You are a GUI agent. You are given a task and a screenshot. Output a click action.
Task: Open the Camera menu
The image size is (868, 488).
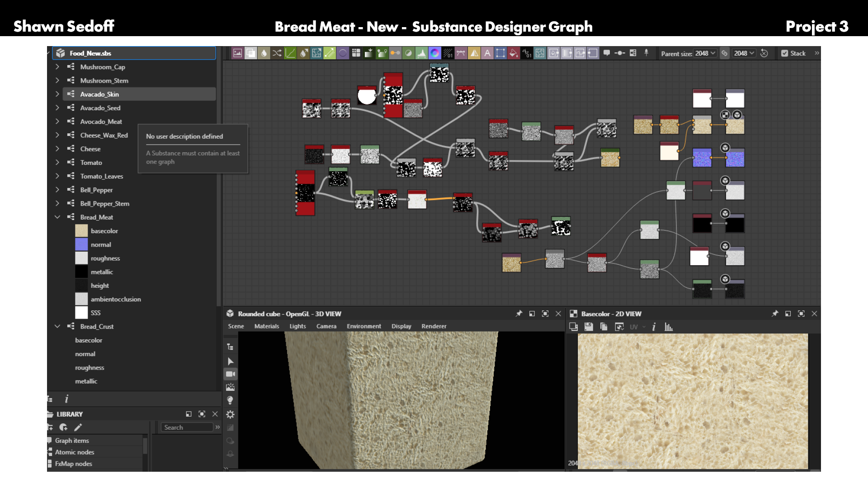(x=326, y=326)
